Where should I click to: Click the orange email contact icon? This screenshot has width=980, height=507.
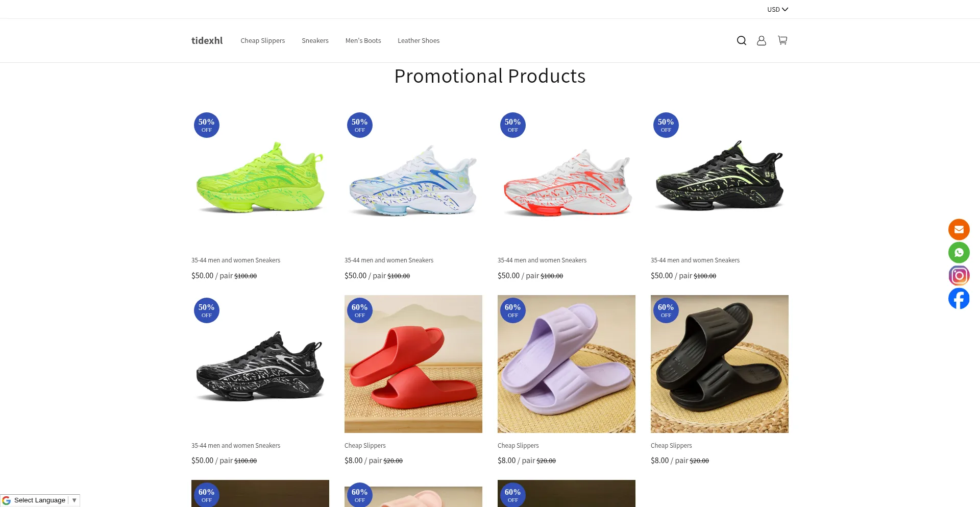[x=959, y=230]
